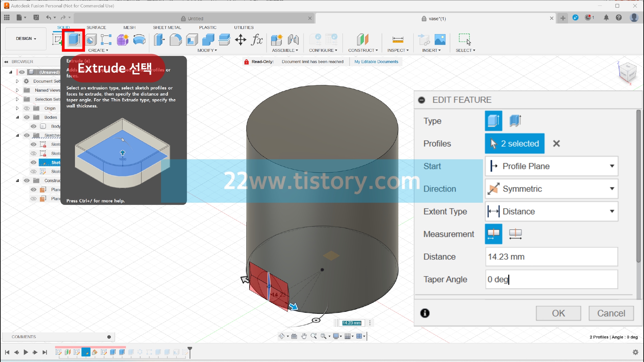Toggle visibility of the Bodies folder
Screen dimensions: 644x362
27,117
